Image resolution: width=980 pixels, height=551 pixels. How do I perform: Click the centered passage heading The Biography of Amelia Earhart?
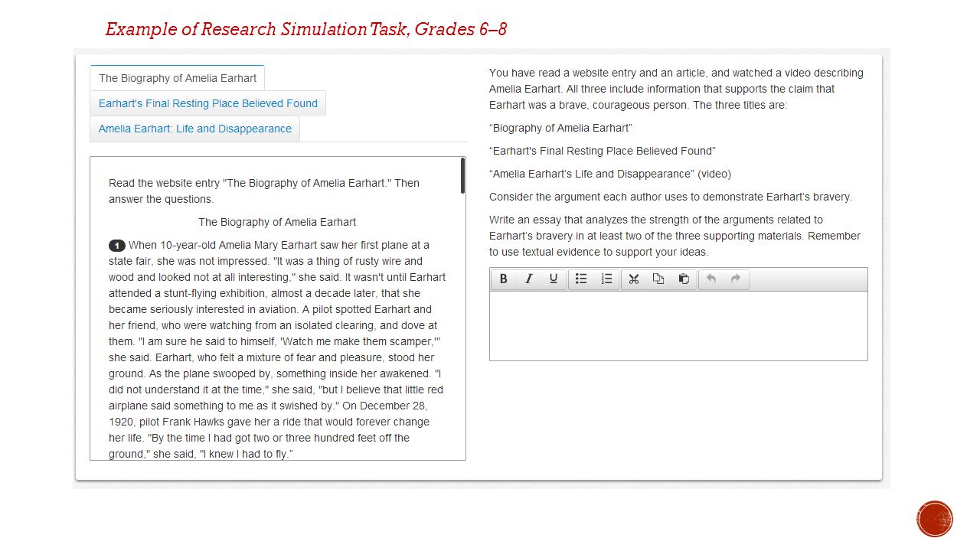(277, 222)
